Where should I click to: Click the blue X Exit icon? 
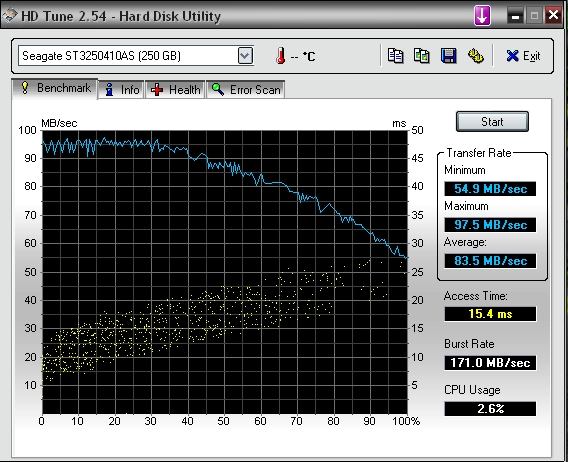pos(512,56)
